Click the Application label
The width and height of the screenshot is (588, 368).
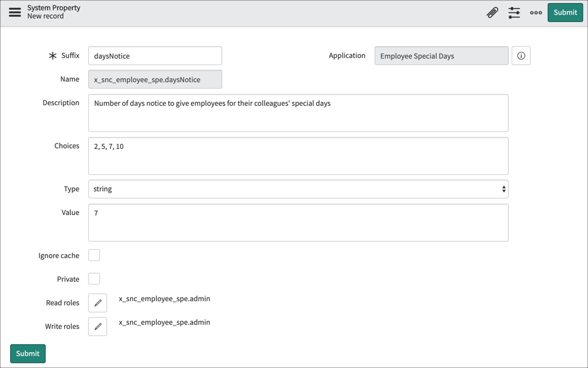[x=347, y=56]
